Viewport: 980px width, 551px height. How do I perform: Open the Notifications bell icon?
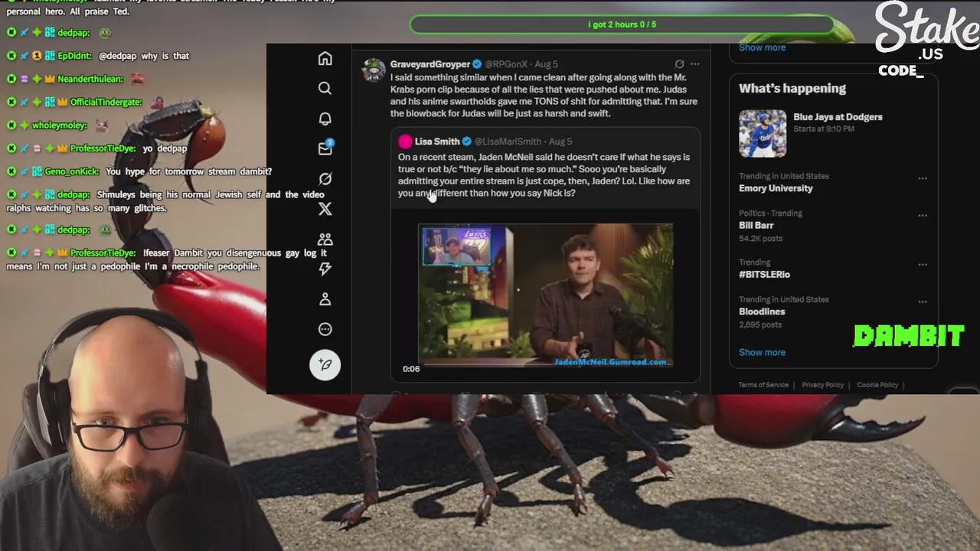click(325, 119)
